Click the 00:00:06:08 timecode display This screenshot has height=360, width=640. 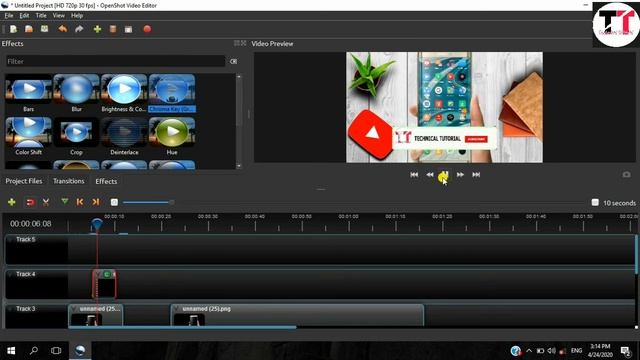click(x=31, y=224)
